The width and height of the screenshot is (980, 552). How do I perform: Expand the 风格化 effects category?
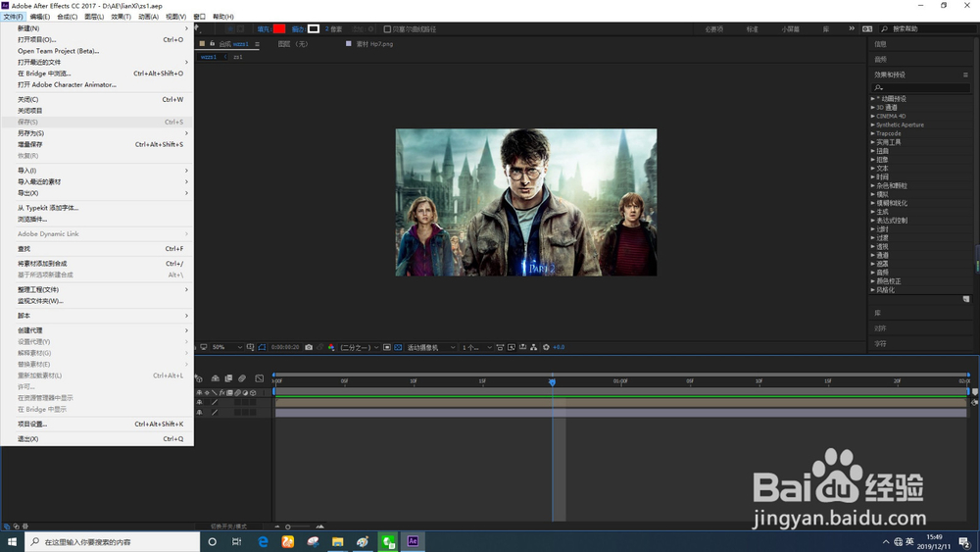[x=872, y=289]
